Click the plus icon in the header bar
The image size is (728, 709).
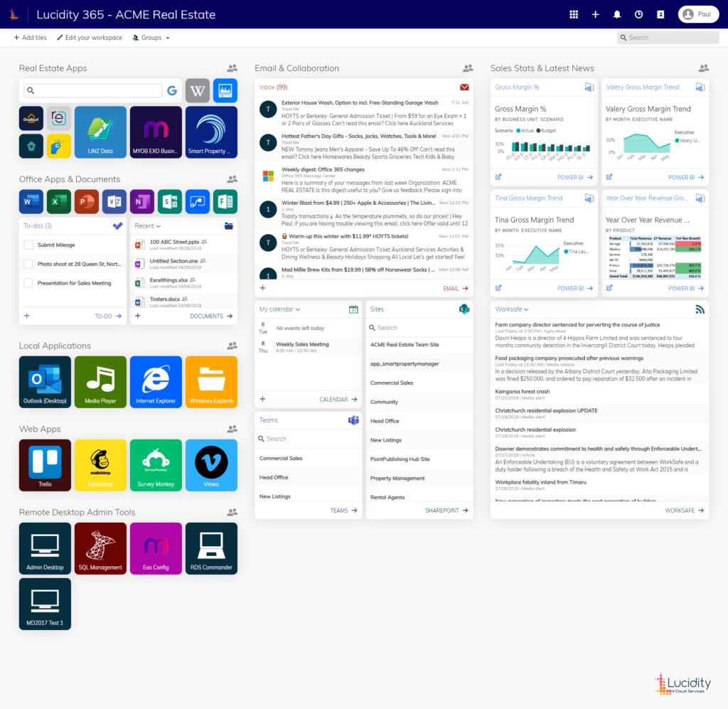coord(595,14)
